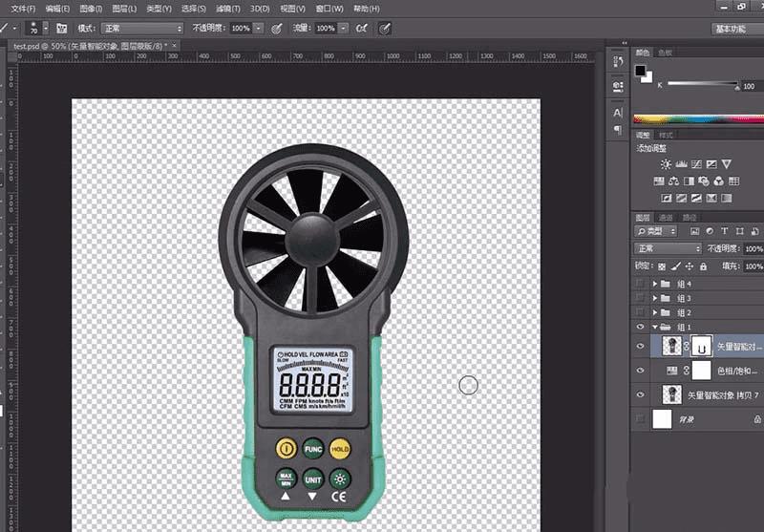764x532 pixels.
Task: Show the 背景 layer via visibility box
Action: tap(641, 418)
